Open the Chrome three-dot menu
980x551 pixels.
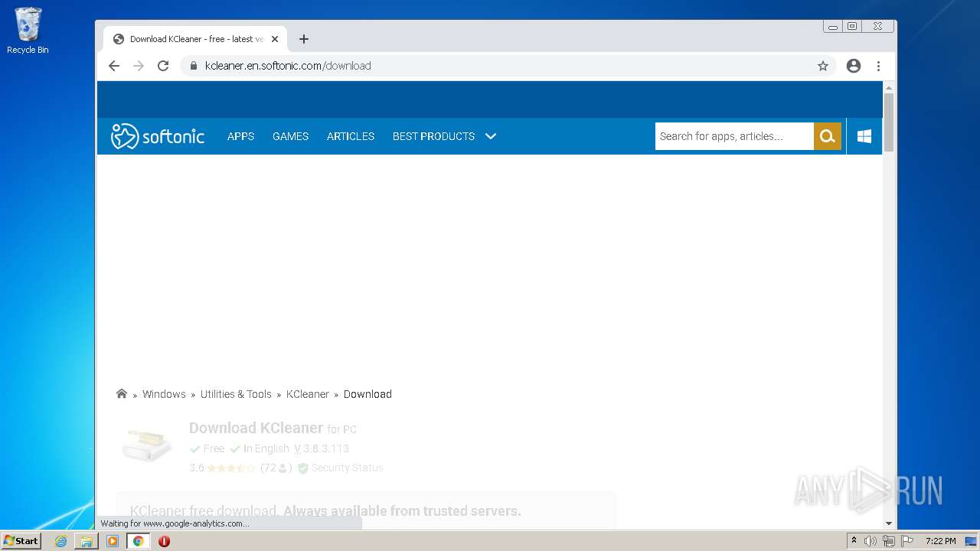pyautogui.click(x=879, y=66)
